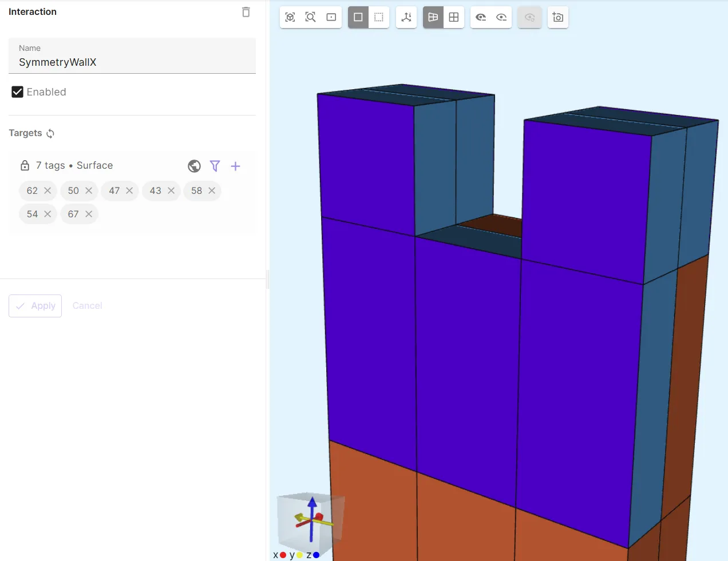The image size is (728, 561).
Task: Click the globe icon in targets row
Action: (x=194, y=166)
